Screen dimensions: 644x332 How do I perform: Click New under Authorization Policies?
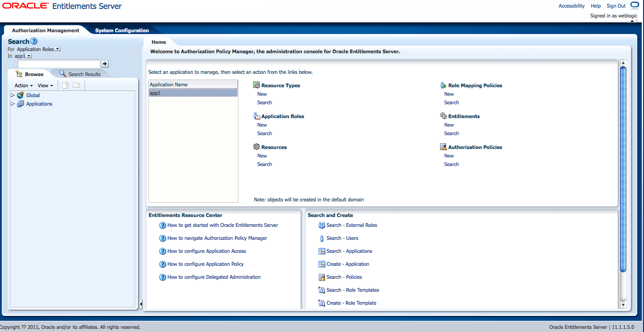point(449,156)
